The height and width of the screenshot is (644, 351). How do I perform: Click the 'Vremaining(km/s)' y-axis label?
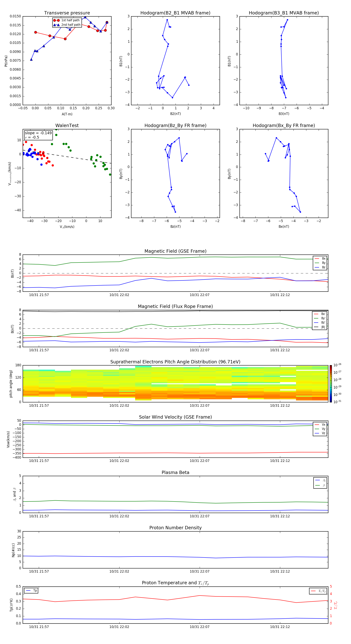coord(10,173)
